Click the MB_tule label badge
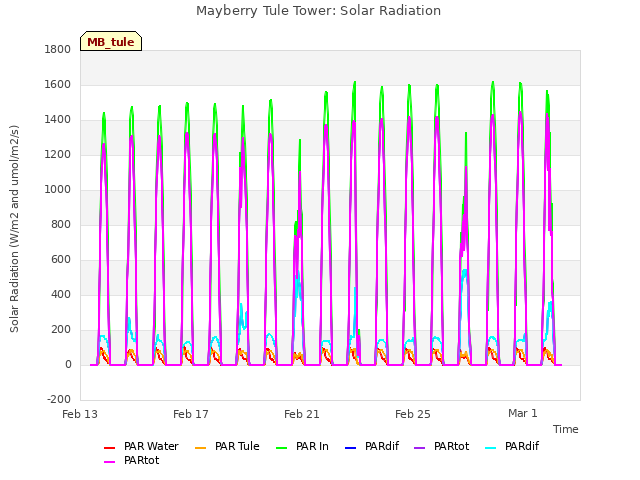 pos(111,41)
